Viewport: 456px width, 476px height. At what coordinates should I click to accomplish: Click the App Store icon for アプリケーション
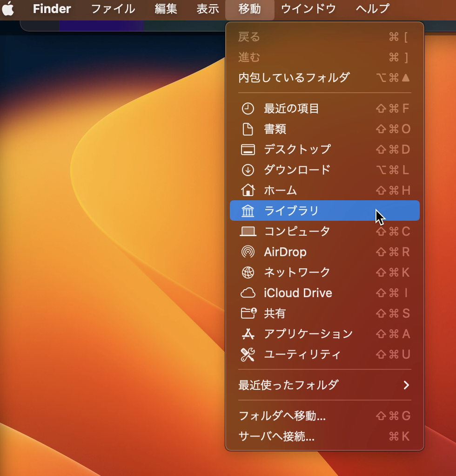click(x=248, y=334)
